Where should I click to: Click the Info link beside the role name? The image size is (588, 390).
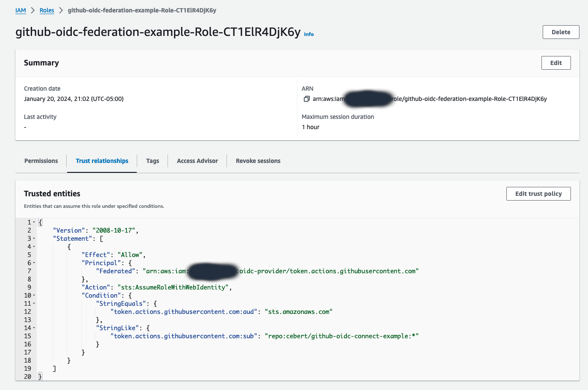(x=309, y=34)
